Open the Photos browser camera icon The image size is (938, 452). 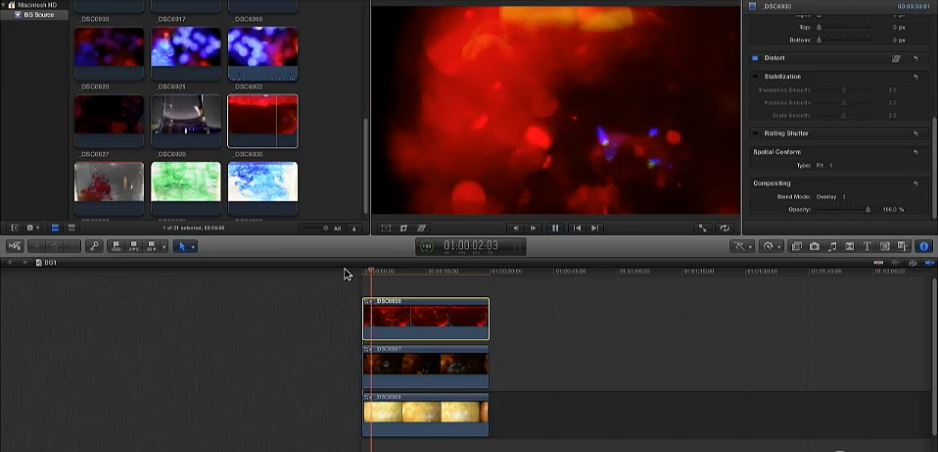coord(814,246)
